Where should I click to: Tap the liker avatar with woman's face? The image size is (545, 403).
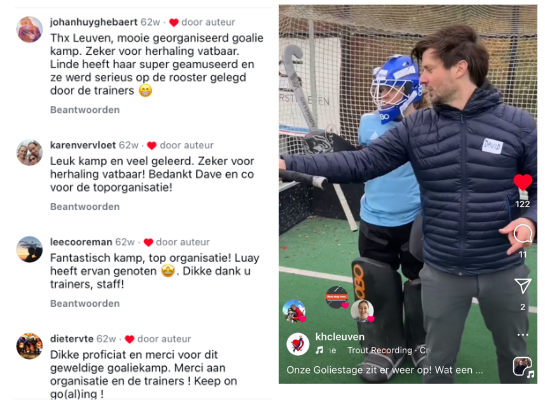(x=362, y=310)
